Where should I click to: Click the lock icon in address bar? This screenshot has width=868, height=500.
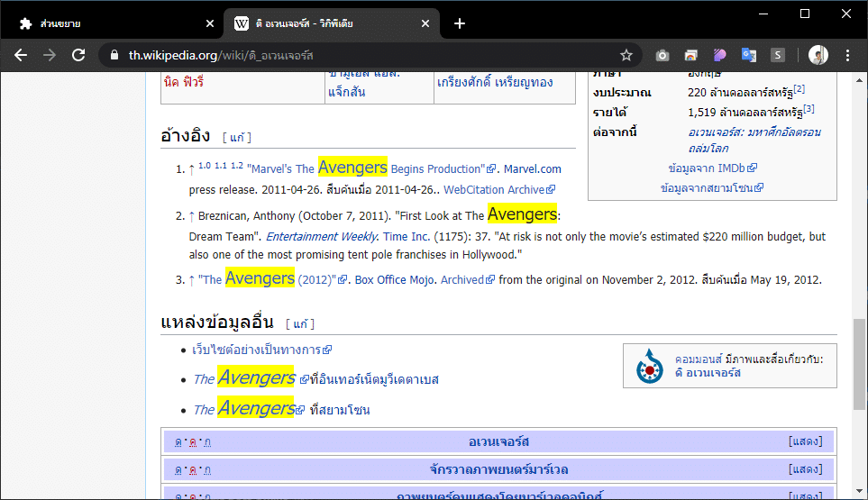114,55
